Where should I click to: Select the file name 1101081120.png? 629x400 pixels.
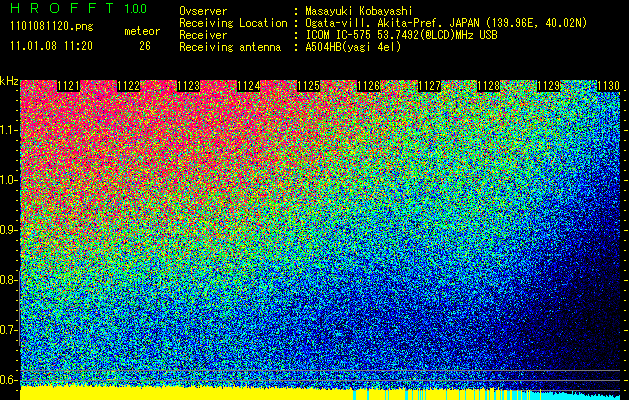[52, 27]
